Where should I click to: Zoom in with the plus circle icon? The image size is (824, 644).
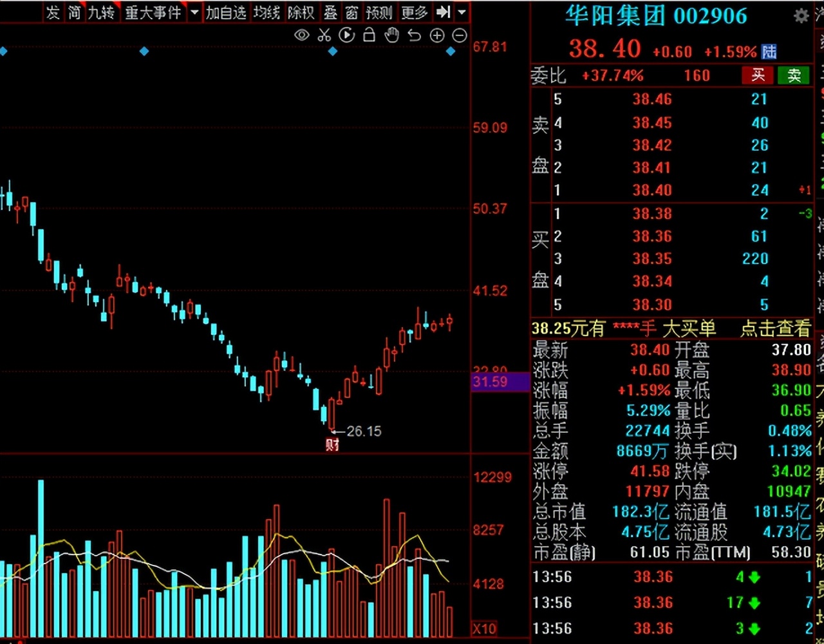pos(437,35)
